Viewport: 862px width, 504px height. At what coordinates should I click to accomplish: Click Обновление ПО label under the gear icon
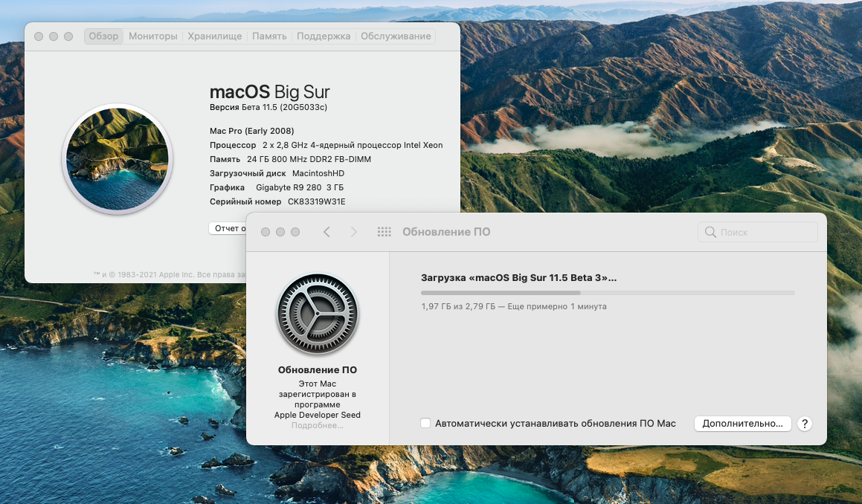(x=317, y=370)
